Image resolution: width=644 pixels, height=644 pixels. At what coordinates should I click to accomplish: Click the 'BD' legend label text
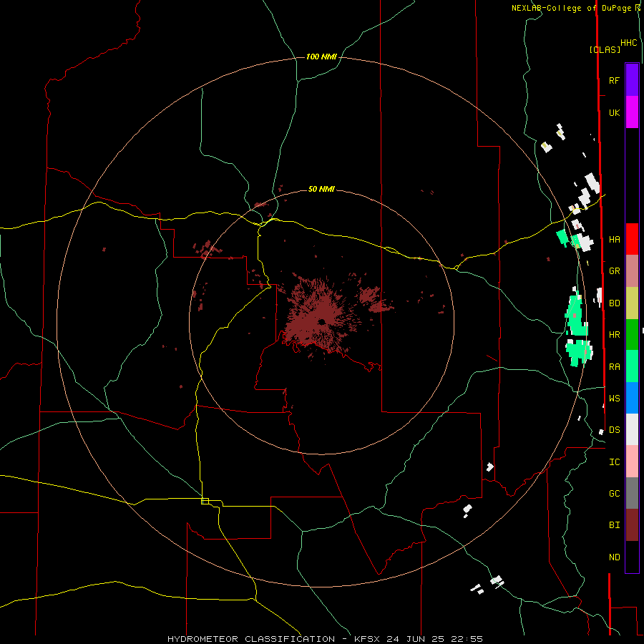pos(614,303)
